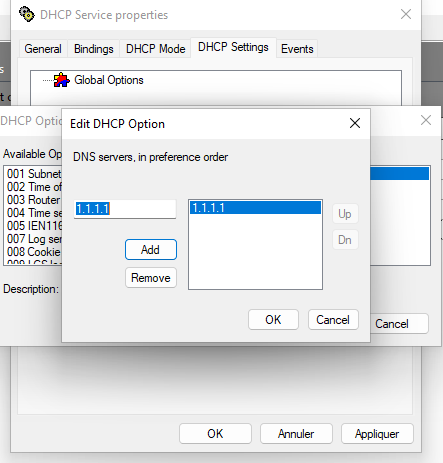Image resolution: width=443 pixels, height=463 pixels.
Task: Select 003 Router in Available Options
Action: [x=34, y=200]
